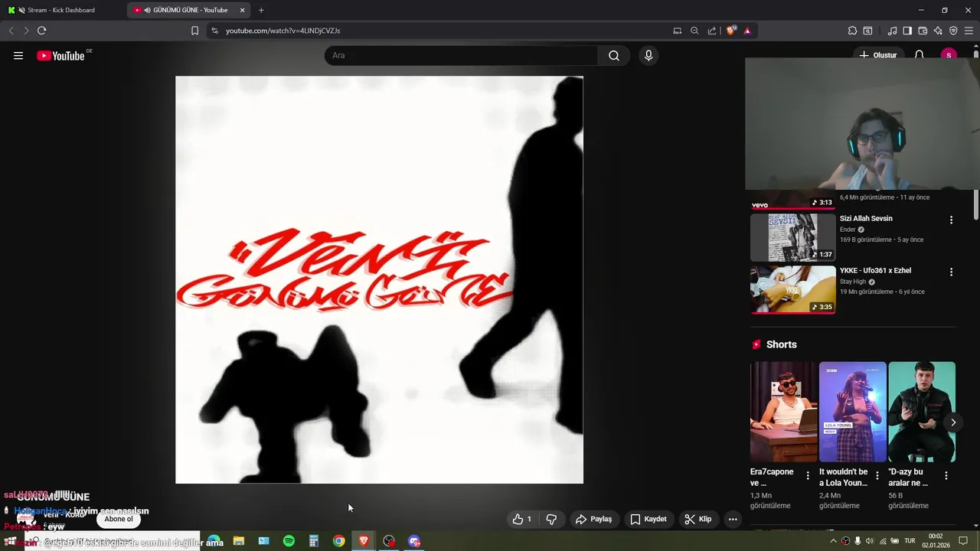Click the zoom magnifier icon in address bar
The image size is (980, 551).
(x=694, y=31)
